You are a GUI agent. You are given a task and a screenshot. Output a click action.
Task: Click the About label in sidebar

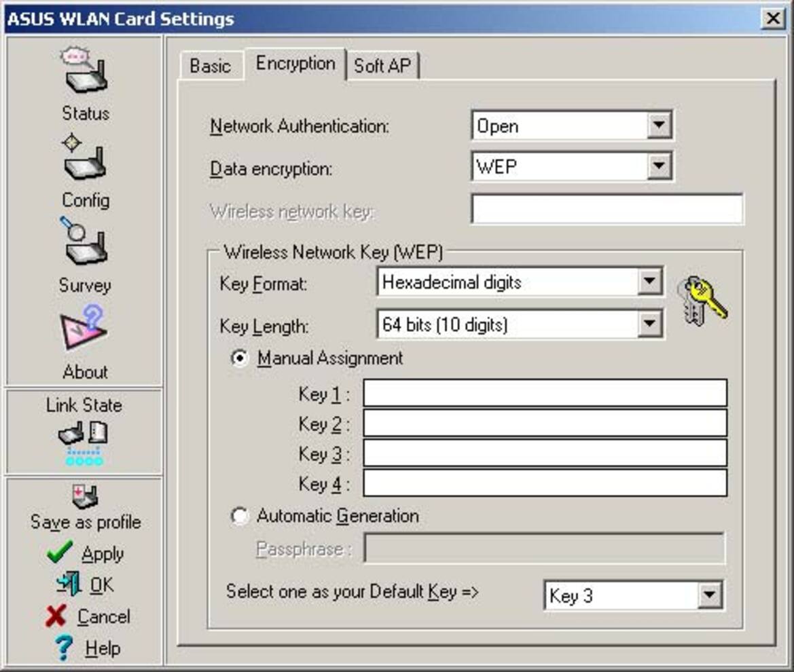click(85, 372)
